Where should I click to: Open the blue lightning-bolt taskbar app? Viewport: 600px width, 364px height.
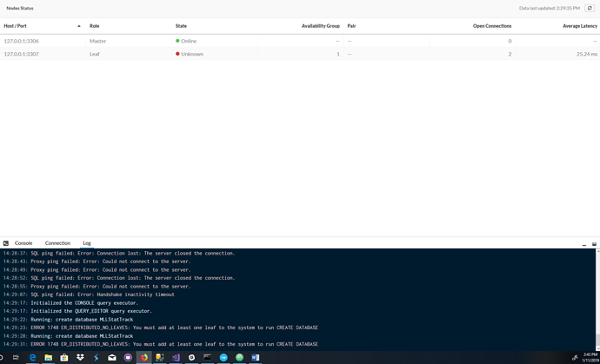coord(96,358)
